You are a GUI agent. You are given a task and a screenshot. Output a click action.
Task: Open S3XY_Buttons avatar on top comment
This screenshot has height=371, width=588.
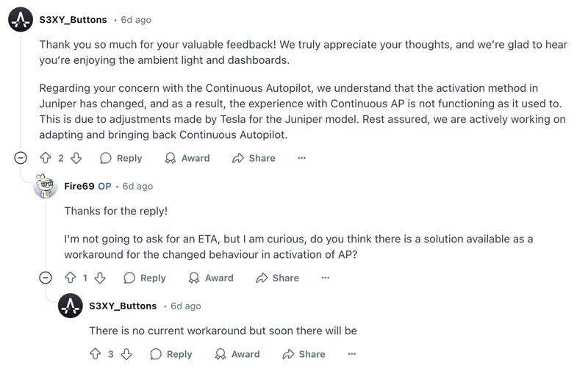21,20
